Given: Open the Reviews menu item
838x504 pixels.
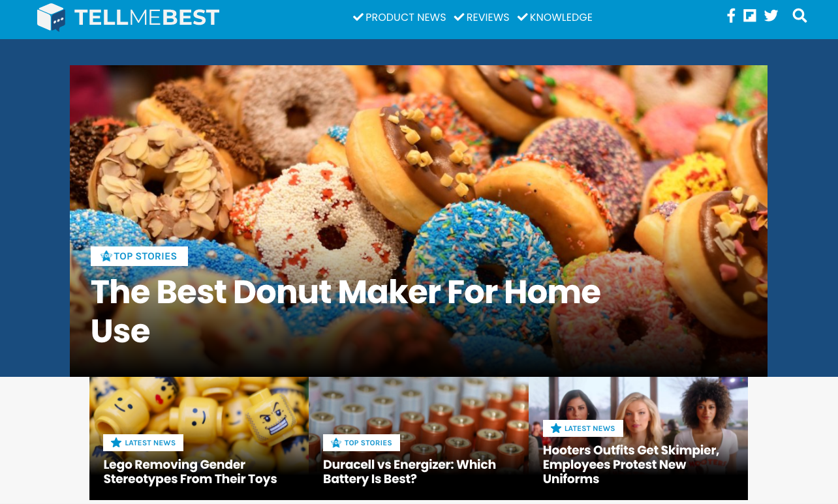Looking at the screenshot, I should [482, 18].
